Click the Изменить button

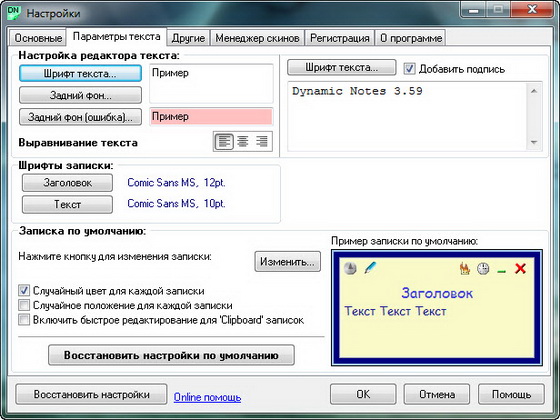(288, 262)
